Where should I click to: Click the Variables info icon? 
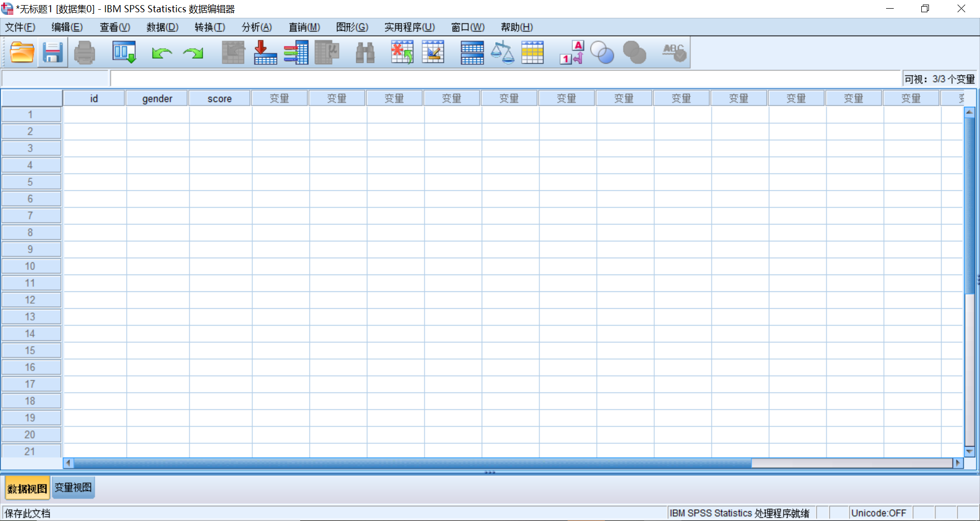point(296,53)
